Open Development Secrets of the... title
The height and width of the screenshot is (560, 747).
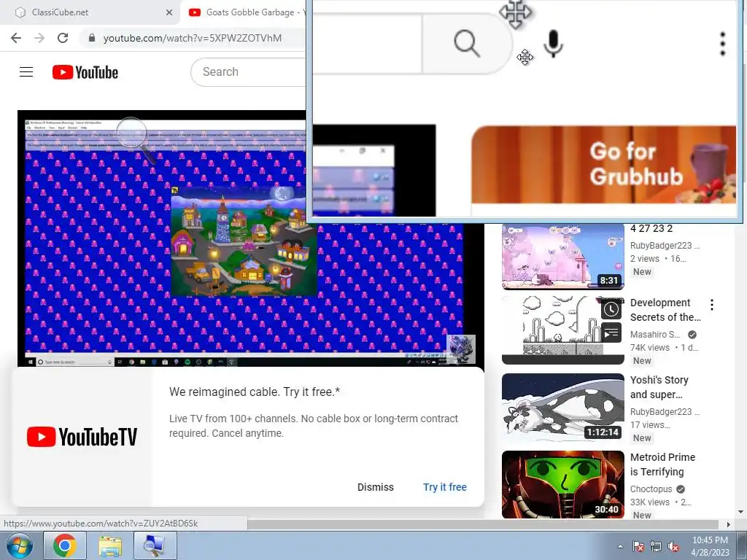coord(665,310)
